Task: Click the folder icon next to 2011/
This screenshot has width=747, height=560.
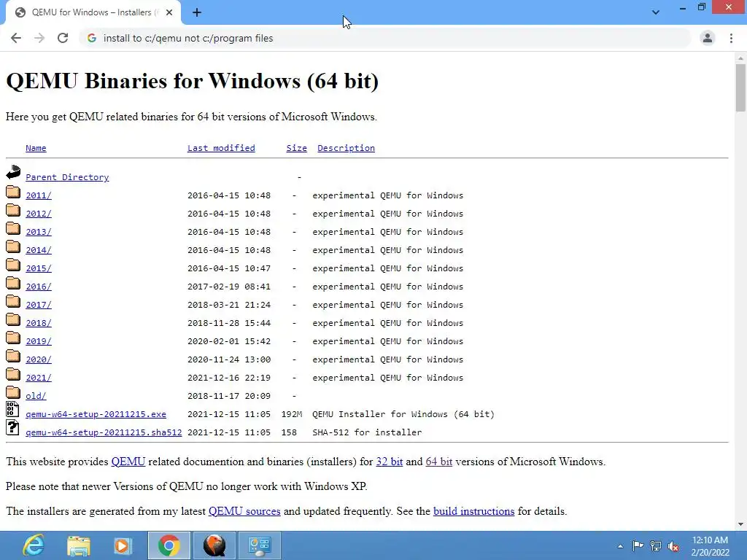Action: click(x=13, y=192)
